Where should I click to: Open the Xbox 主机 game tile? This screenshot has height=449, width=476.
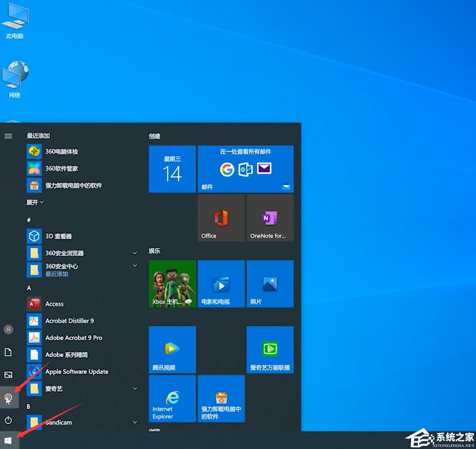click(172, 284)
